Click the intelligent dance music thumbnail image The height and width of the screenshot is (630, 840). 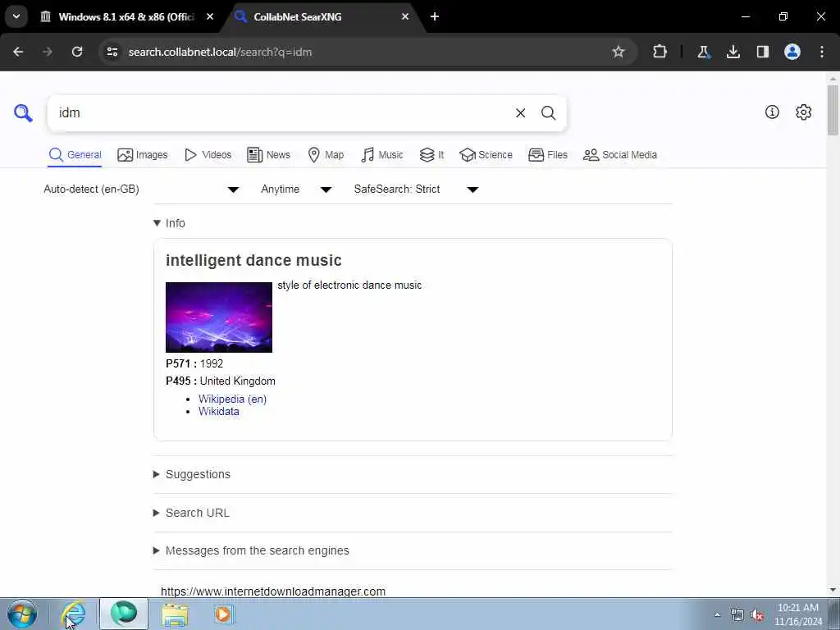point(218,317)
